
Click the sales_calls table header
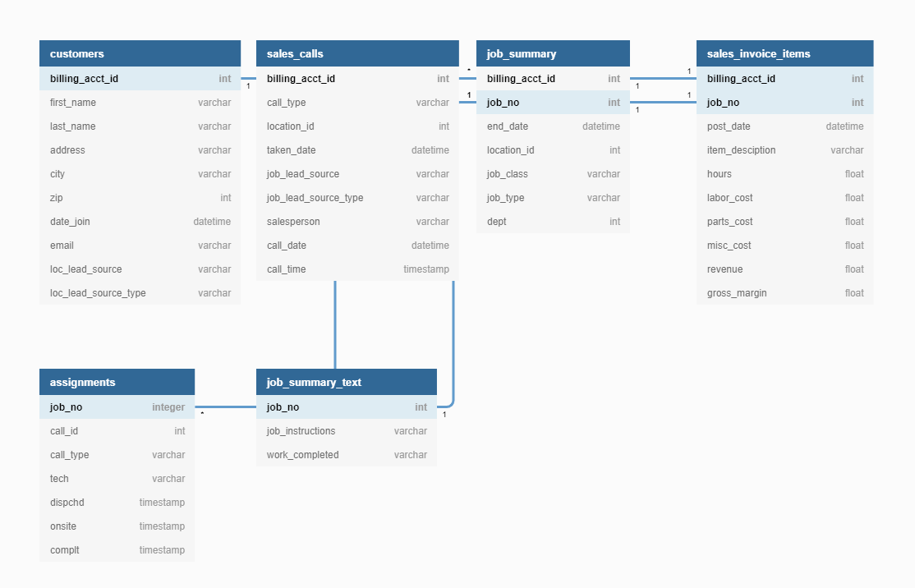pyautogui.click(x=357, y=53)
